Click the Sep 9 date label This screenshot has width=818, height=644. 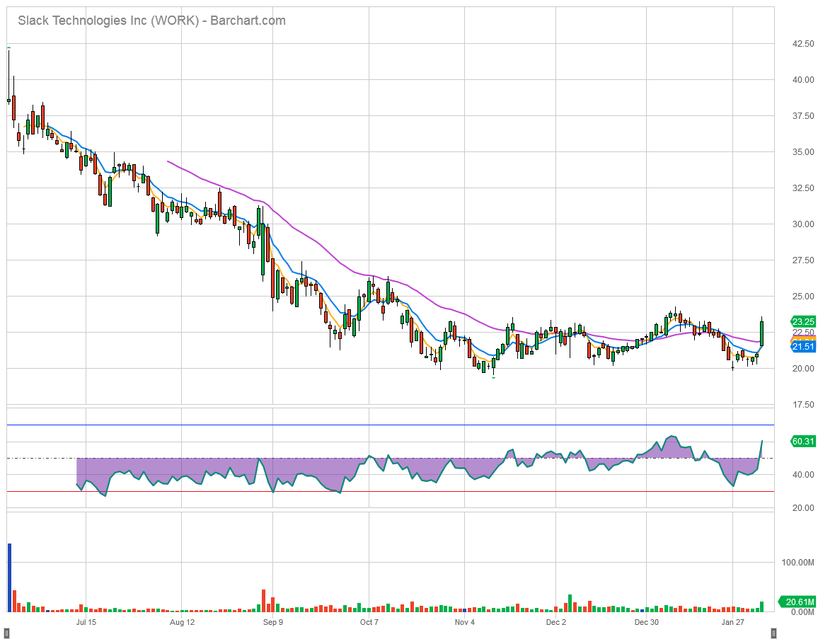coord(273,622)
